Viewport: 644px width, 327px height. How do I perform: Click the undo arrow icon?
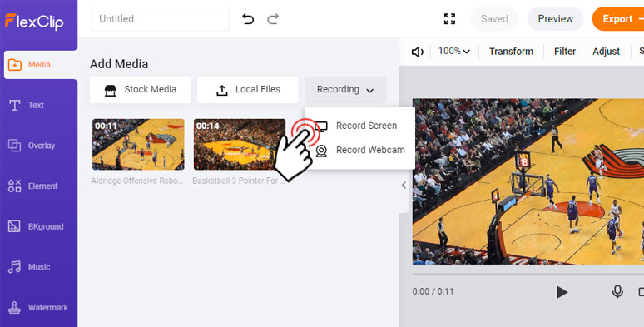tap(248, 19)
